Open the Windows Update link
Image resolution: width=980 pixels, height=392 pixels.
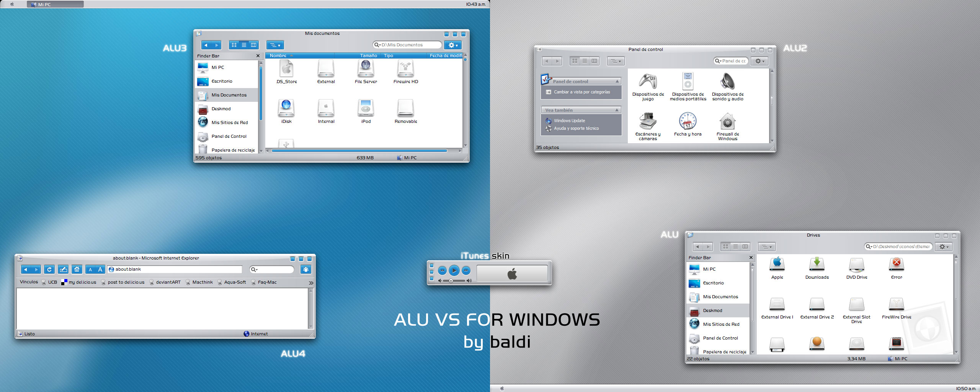coord(569,121)
